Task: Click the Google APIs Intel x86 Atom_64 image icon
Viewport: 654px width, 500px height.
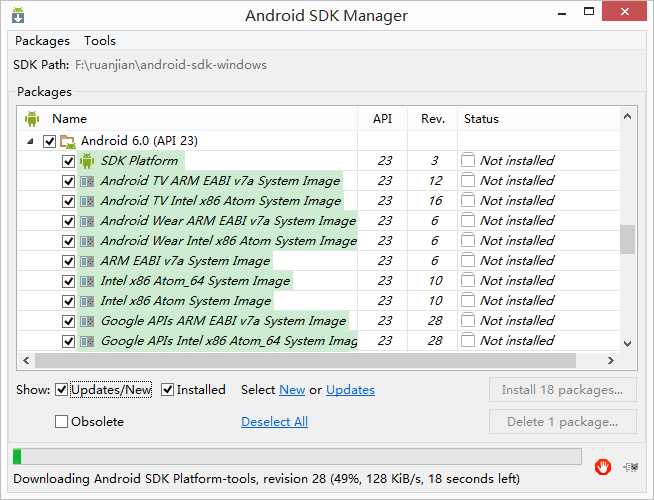Action: click(87, 341)
